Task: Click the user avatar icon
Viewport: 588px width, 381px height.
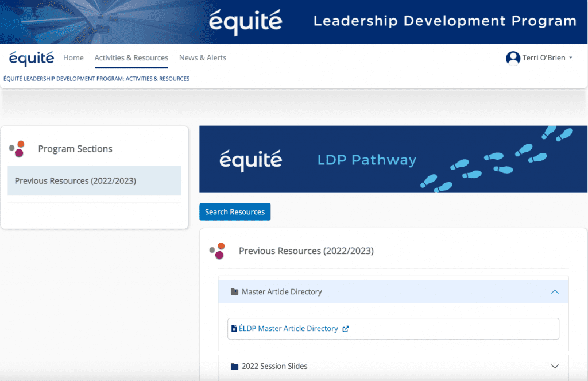Action: click(x=513, y=58)
